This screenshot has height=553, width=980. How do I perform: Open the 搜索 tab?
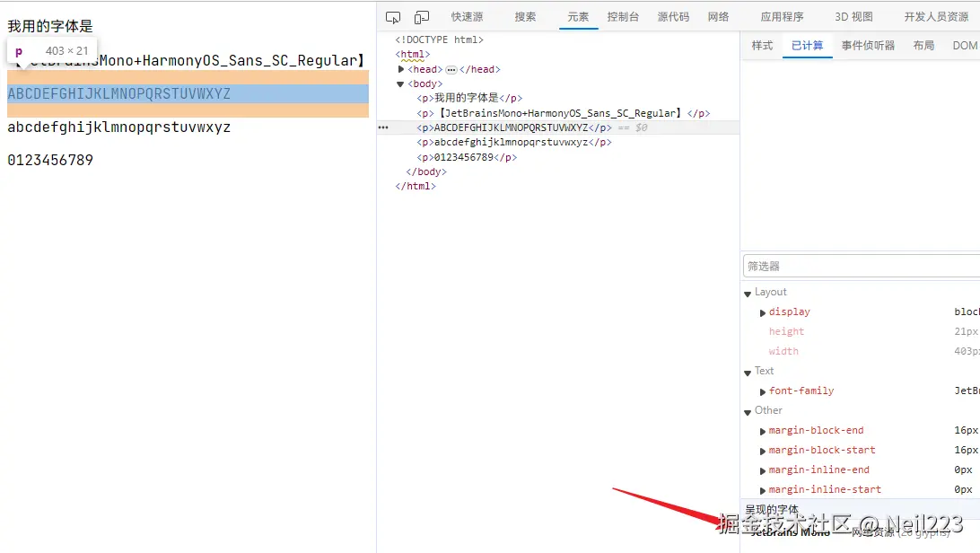coord(525,17)
